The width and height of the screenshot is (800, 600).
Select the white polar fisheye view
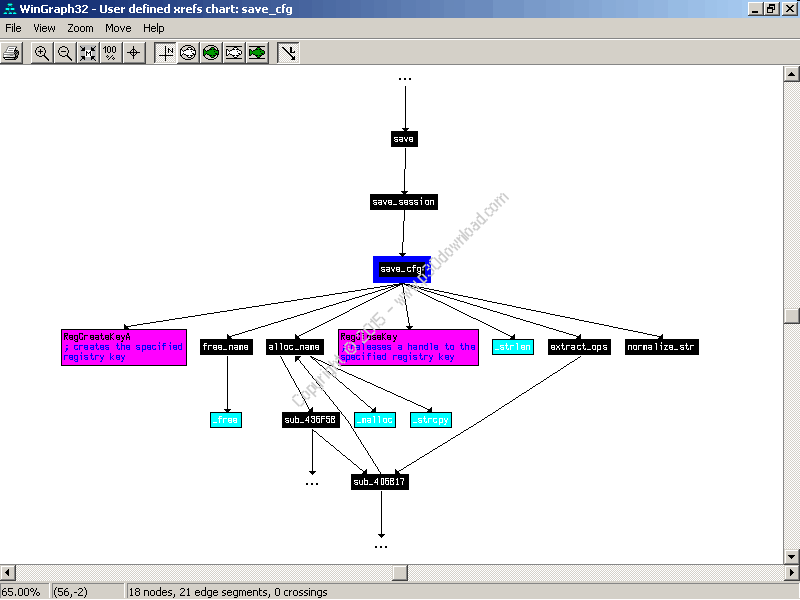point(188,53)
